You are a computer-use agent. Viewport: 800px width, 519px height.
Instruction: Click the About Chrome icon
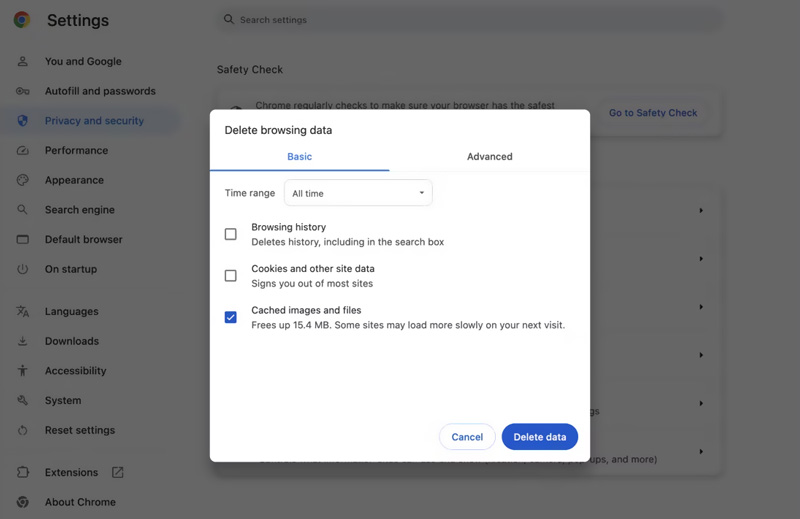[x=22, y=502]
